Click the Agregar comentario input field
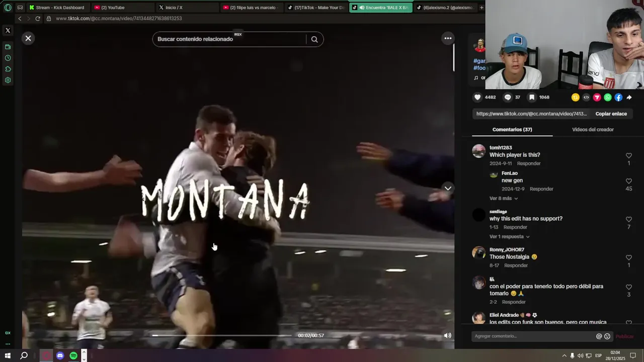Screen dimensions: 644x362 534,336
